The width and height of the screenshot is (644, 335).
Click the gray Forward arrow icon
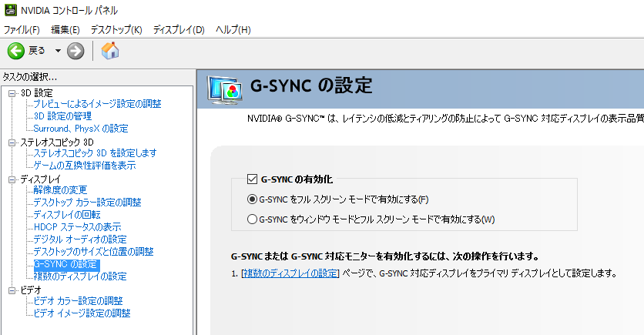click(x=75, y=51)
